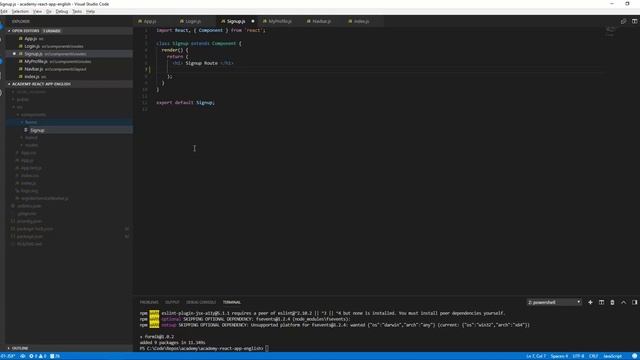Click the JS file icon beside App.js in Open Editors
The width and height of the screenshot is (640, 360).
coord(21,39)
